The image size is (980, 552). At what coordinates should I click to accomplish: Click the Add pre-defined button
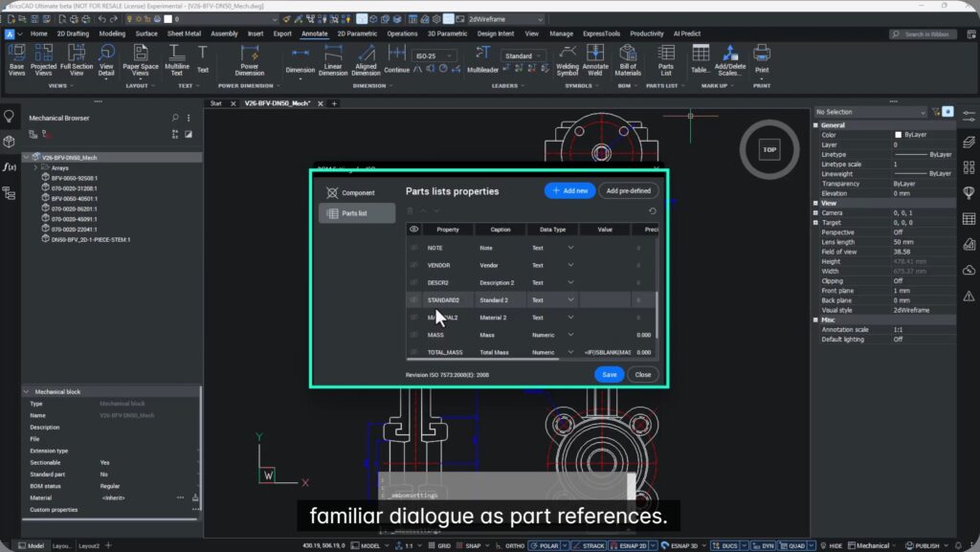(631, 190)
